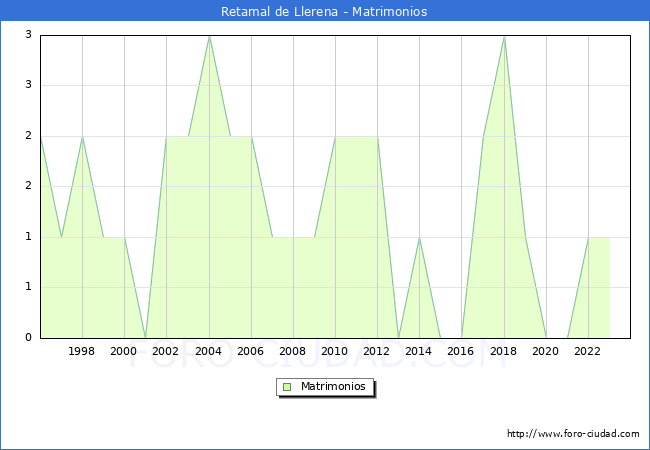The height and width of the screenshot is (450, 650).
Task: Click the 2002 x-axis label
Action: coord(166,351)
